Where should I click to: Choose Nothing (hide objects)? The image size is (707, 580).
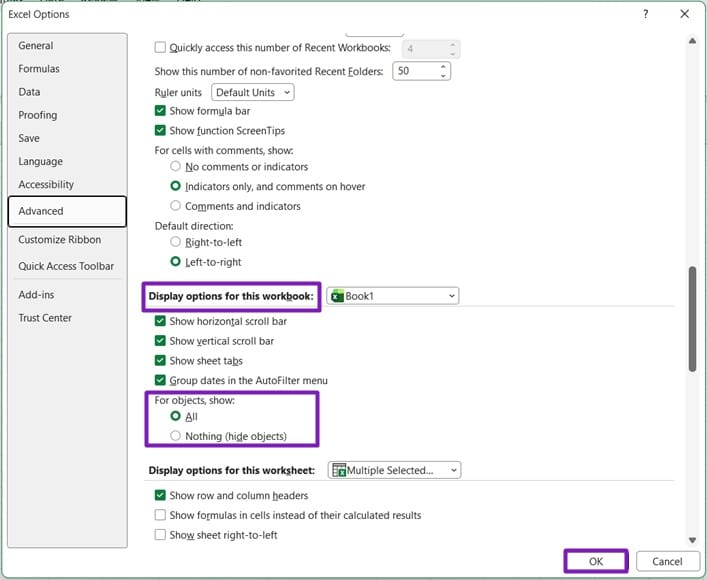[x=175, y=436]
